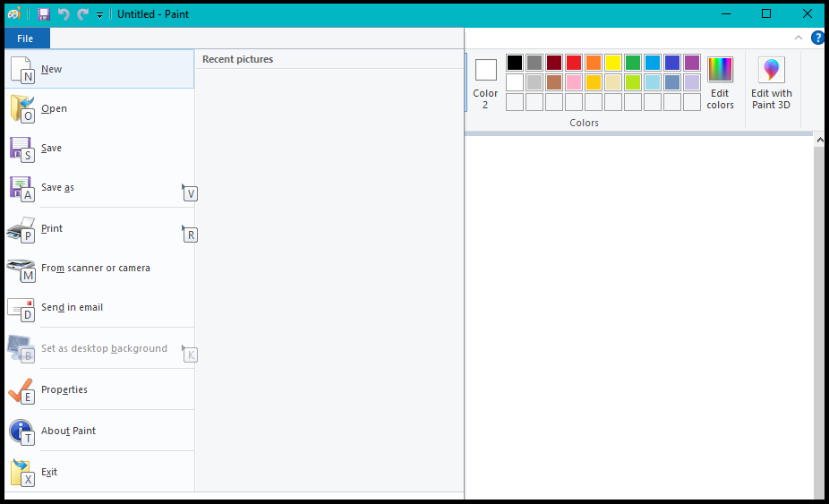Pick the lavender color swatch
The width and height of the screenshot is (829, 504).
pos(691,82)
